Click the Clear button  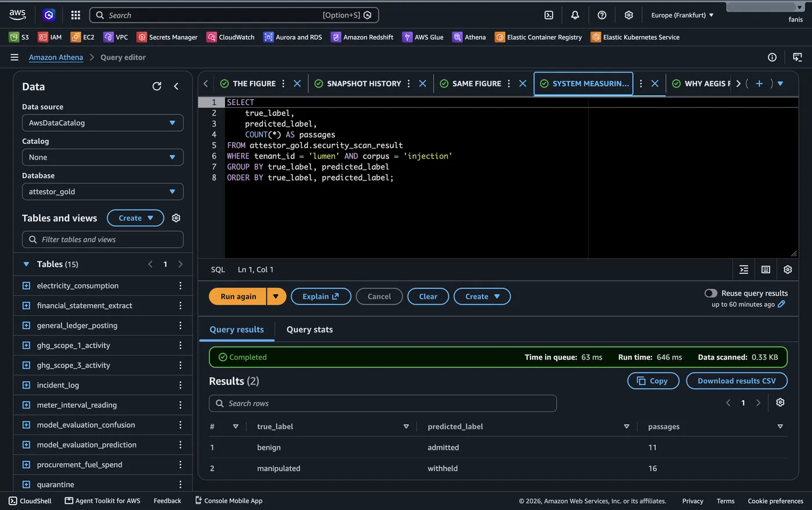428,296
